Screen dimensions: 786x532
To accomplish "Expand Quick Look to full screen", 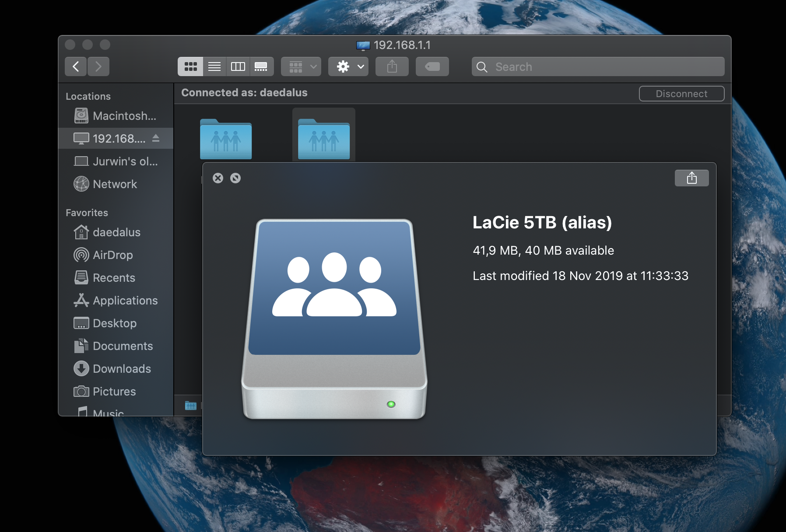I will [235, 178].
